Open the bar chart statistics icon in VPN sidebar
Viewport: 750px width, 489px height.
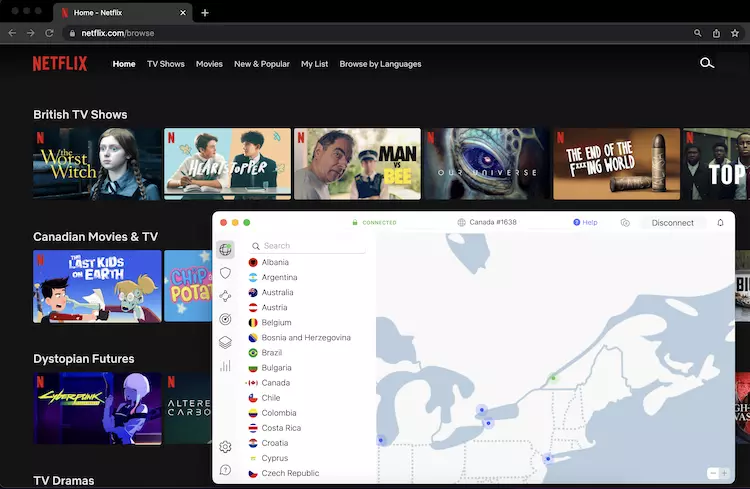point(225,366)
